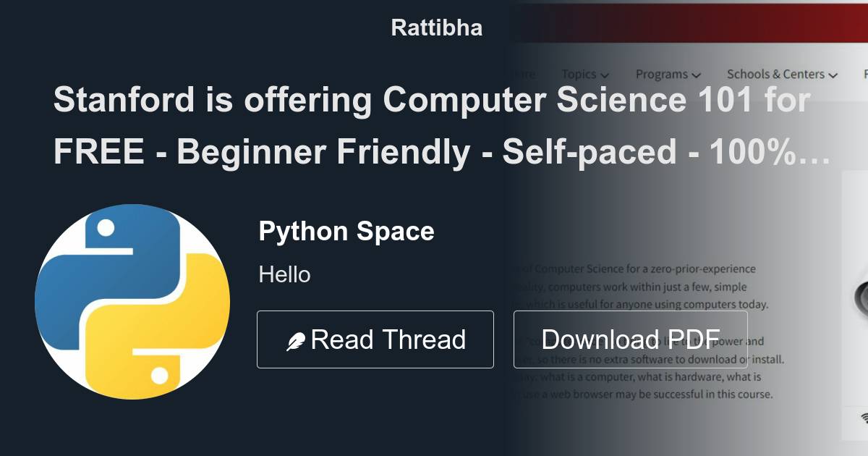Click the chevron next to Topics
This screenshot has height=456, width=868.
[605, 75]
